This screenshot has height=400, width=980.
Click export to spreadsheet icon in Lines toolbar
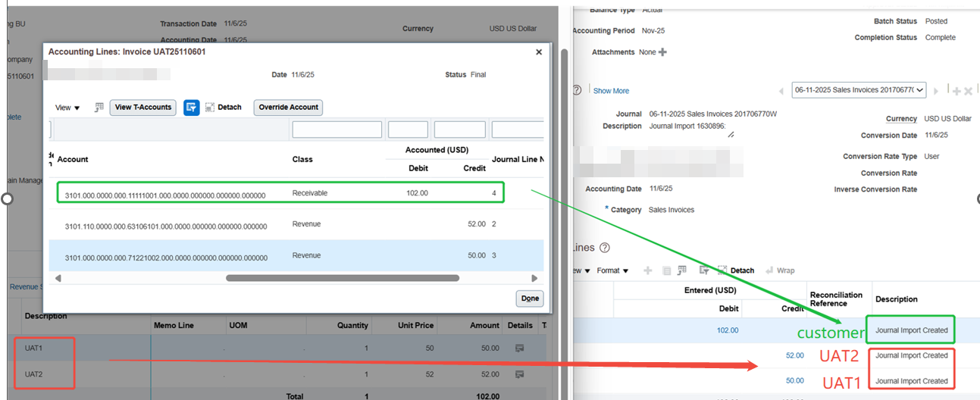click(682, 270)
